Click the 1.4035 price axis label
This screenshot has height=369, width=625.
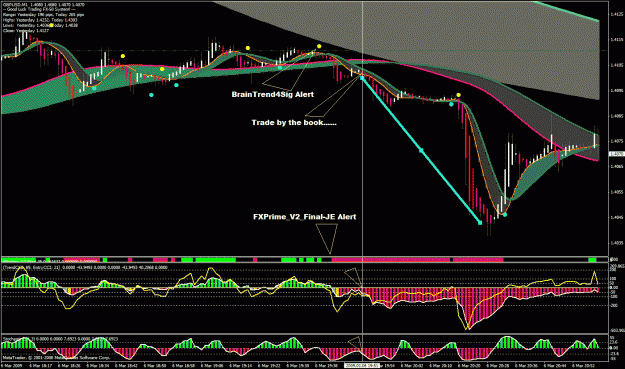click(x=617, y=243)
